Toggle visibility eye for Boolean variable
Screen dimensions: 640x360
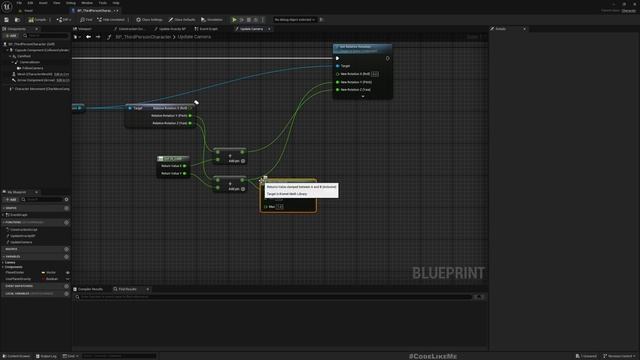(67, 279)
